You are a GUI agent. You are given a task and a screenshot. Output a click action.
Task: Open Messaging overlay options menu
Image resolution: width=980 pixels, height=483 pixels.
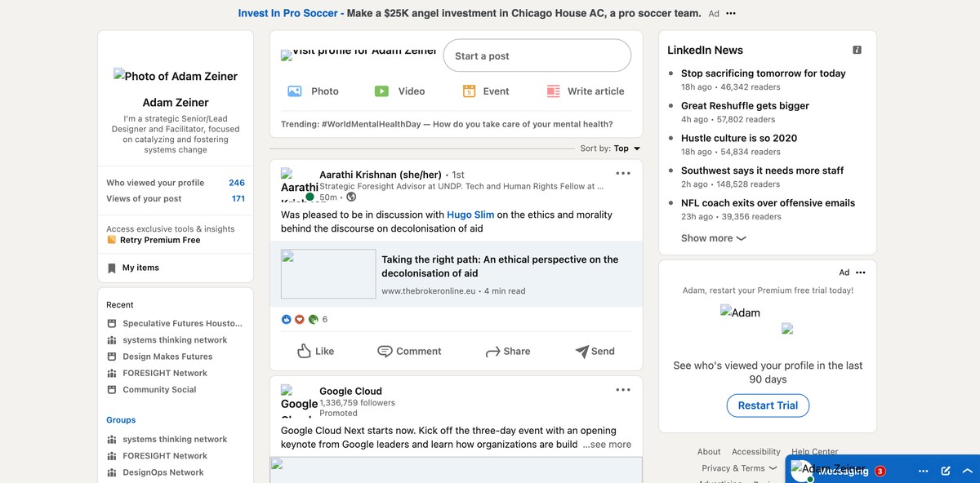pyautogui.click(x=924, y=471)
